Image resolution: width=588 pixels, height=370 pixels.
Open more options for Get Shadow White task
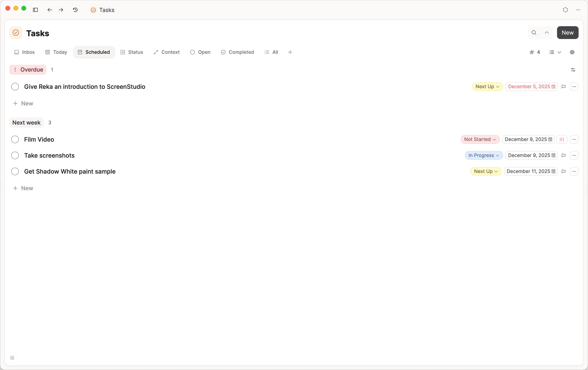(574, 171)
